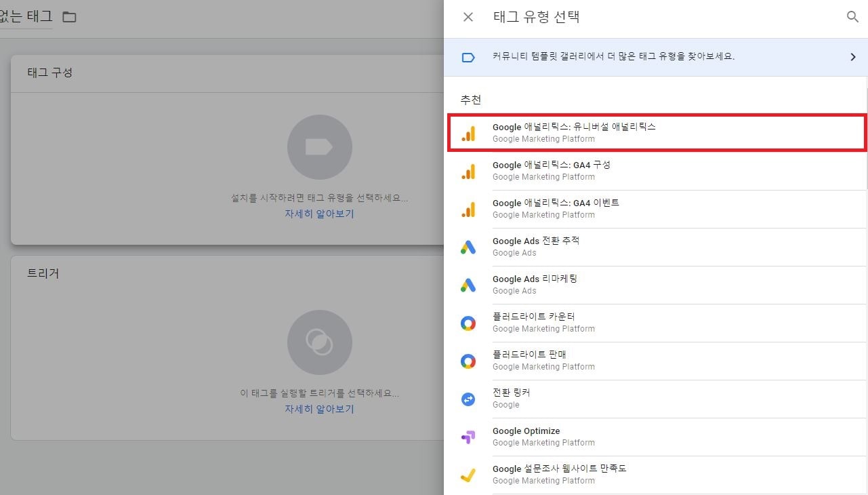Click the 태그 구성 section heading
Image resolution: width=868 pixels, height=495 pixels.
pos(49,73)
